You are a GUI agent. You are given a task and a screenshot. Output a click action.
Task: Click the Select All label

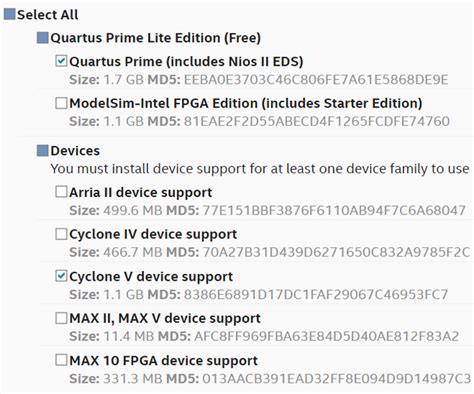(x=48, y=15)
